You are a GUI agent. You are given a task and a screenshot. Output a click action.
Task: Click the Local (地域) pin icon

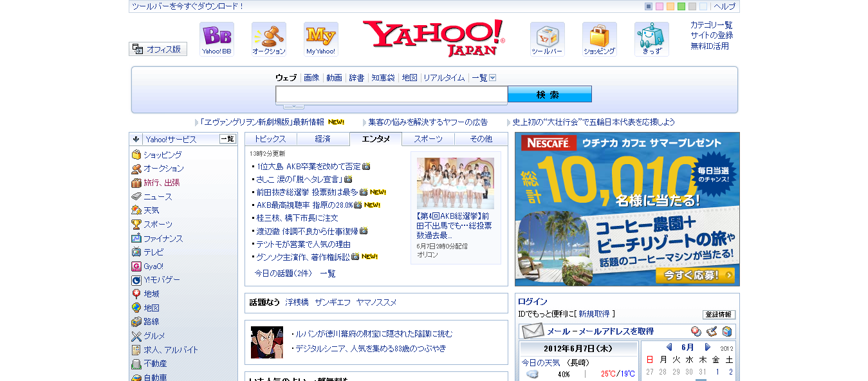[x=136, y=294]
